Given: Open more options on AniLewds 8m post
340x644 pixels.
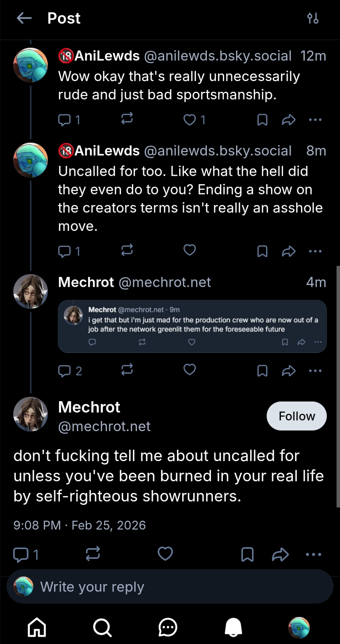Looking at the screenshot, I should [x=315, y=251].
